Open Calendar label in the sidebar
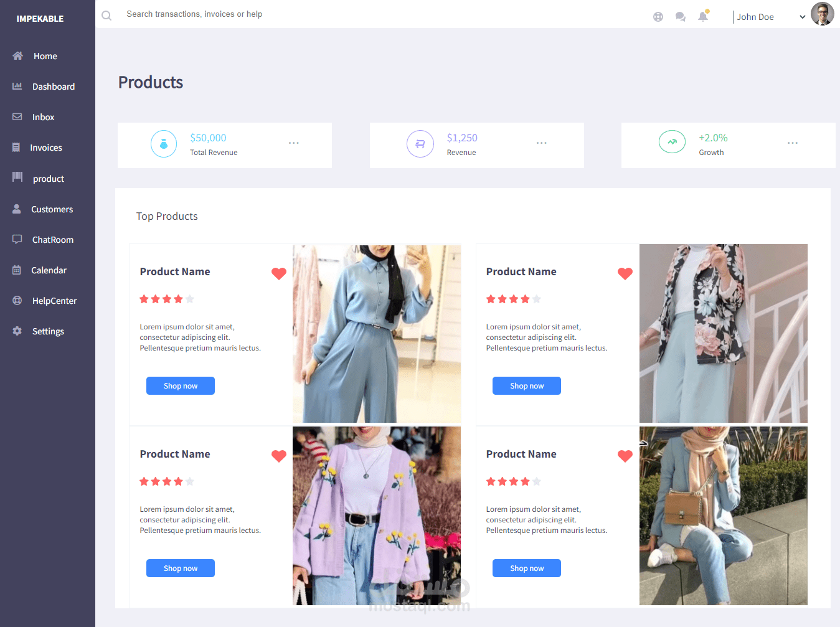Screen dimensions: 840x627 pyautogui.click(x=49, y=270)
